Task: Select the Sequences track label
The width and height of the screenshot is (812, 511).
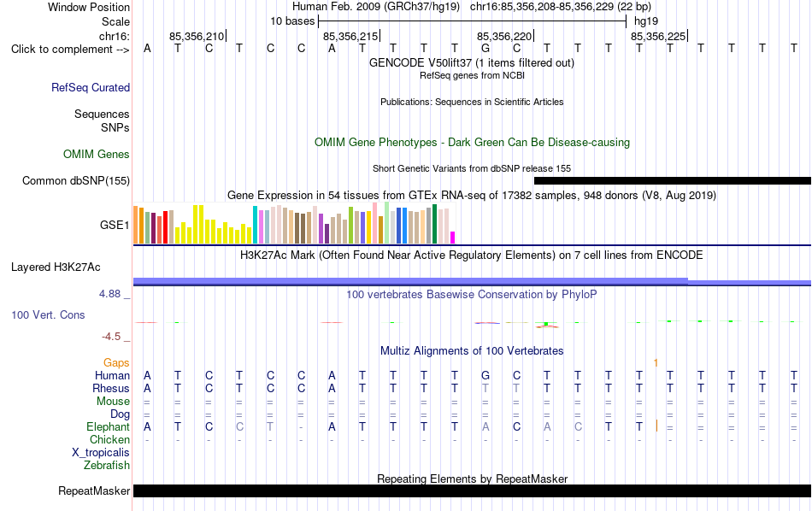Action: coord(102,114)
